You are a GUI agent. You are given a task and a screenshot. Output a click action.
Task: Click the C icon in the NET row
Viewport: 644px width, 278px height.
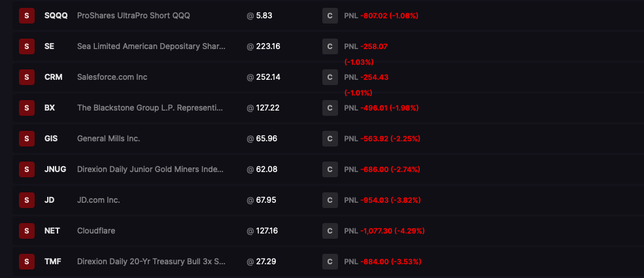point(330,231)
